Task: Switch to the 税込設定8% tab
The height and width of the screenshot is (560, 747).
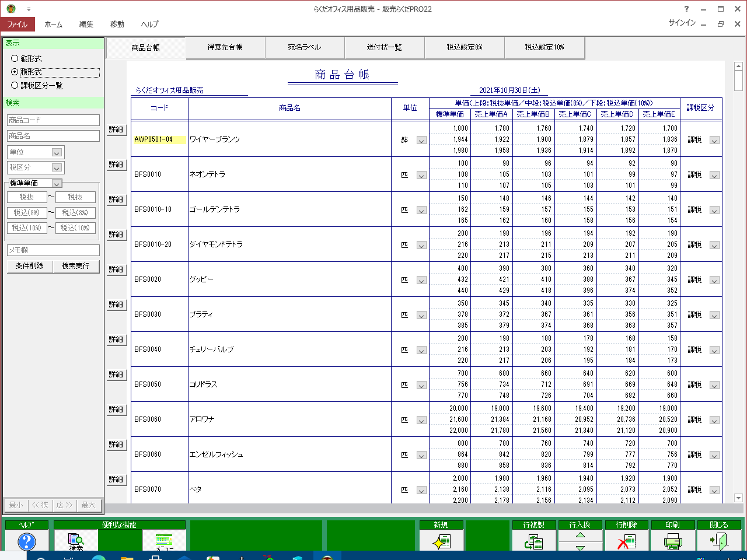Action: 465,47
